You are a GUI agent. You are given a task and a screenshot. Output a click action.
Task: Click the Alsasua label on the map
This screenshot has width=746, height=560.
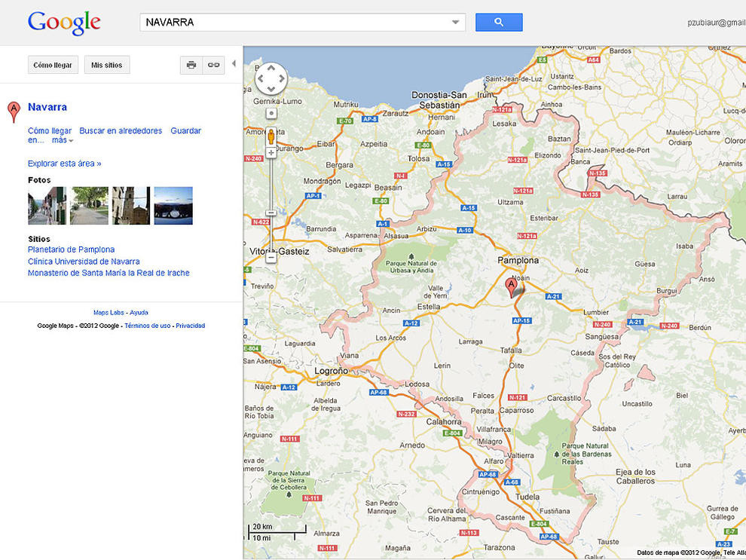[396, 236]
